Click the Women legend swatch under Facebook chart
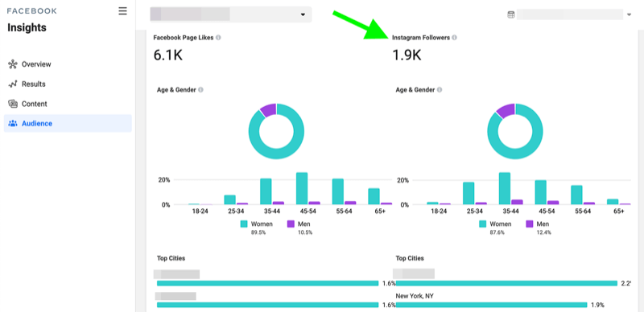Image resolution: width=644 pixels, height=312 pixels. pyautogui.click(x=244, y=224)
